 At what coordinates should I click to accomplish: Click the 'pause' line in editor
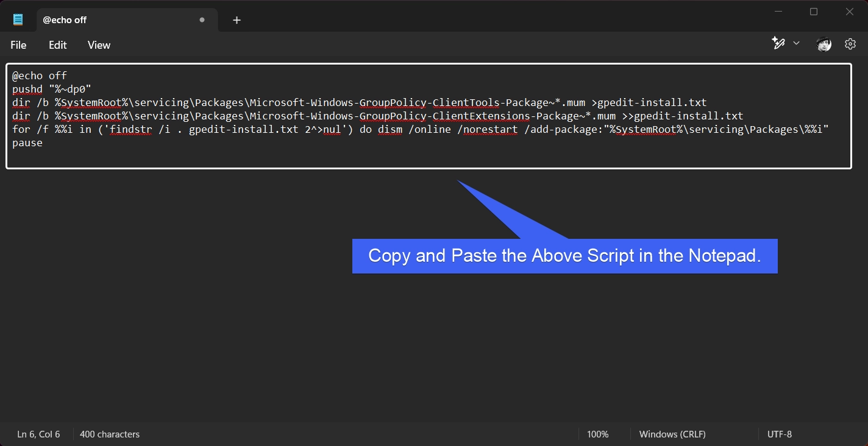click(27, 143)
